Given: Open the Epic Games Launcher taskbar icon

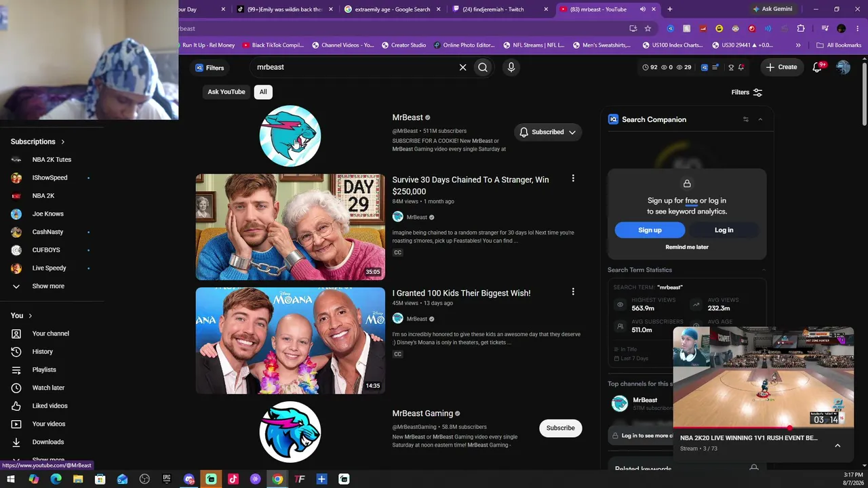Looking at the screenshot, I should (167, 479).
